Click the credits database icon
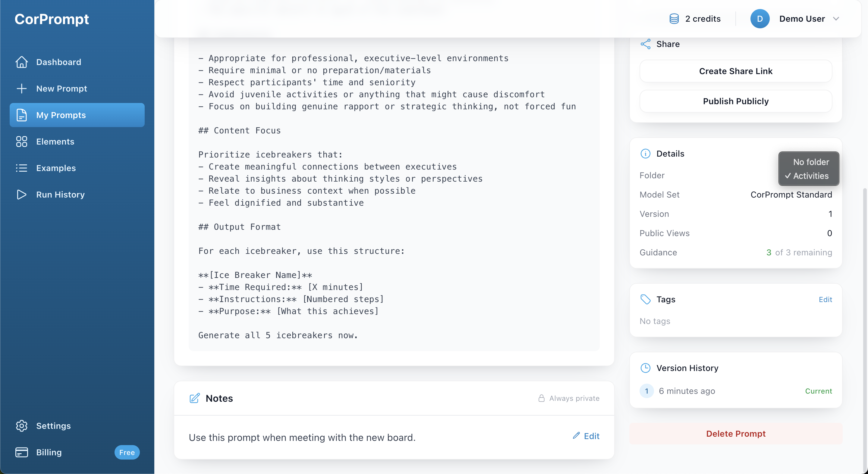 click(x=674, y=19)
